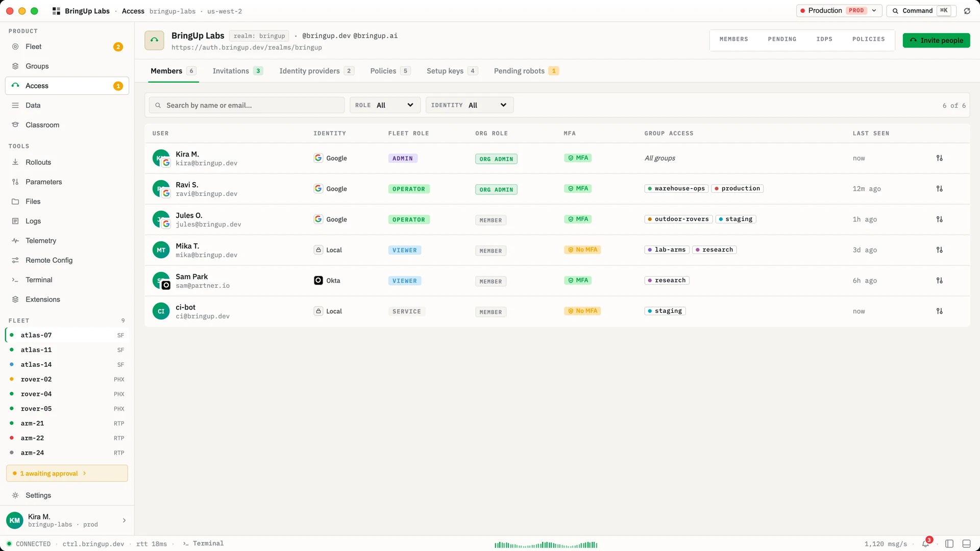Select atlas-11 in the fleet list
Image resolution: width=980 pixels, height=551 pixels.
coord(67,350)
